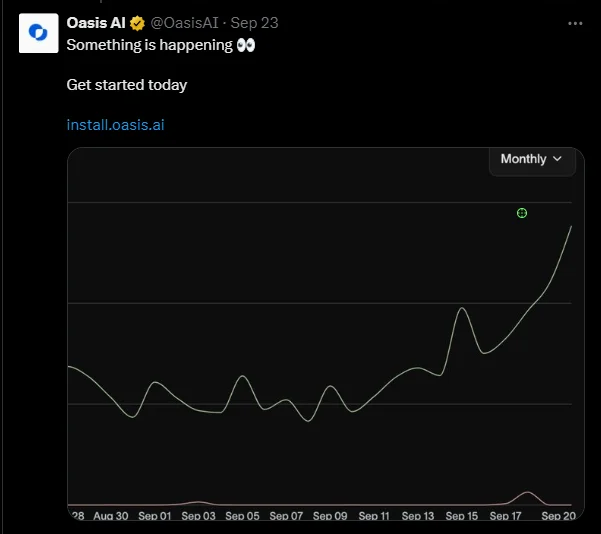The image size is (601, 534).
Task: Click the 'Something is happening' tweet text
Action: [149, 45]
